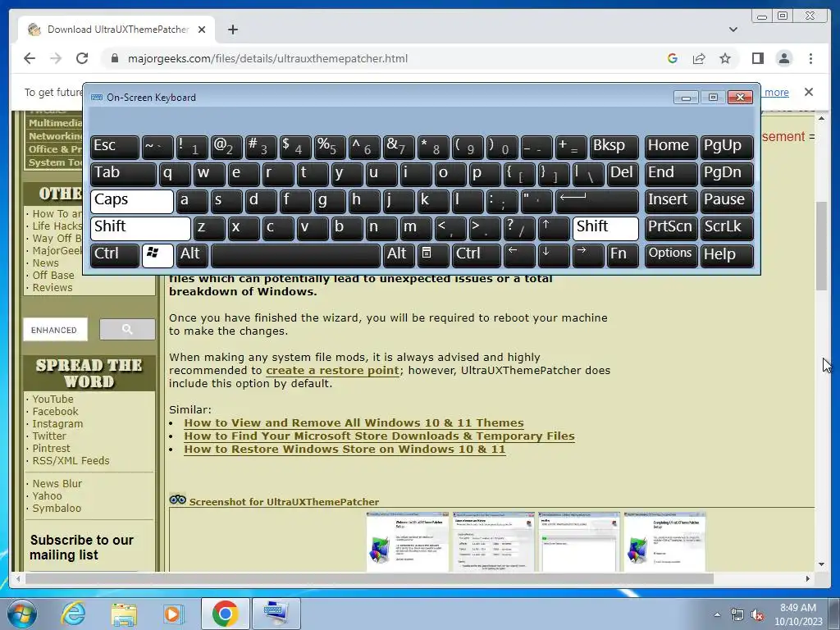Image resolution: width=840 pixels, height=630 pixels.
Task: Click the muted volume tray icon
Action: pyautogui.click(x=757, y=615)
